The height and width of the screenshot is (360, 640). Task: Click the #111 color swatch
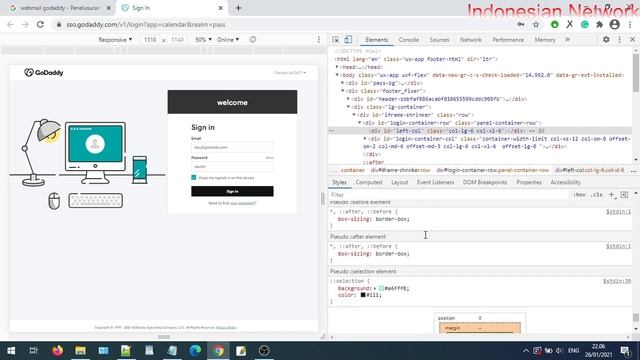click(x=363, y=295)
